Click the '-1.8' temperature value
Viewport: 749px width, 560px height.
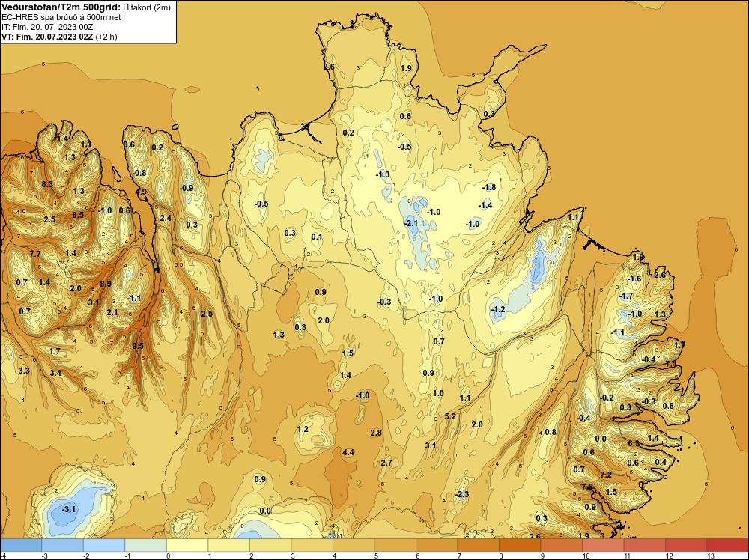pyautogui.click(x=488, y=187)
